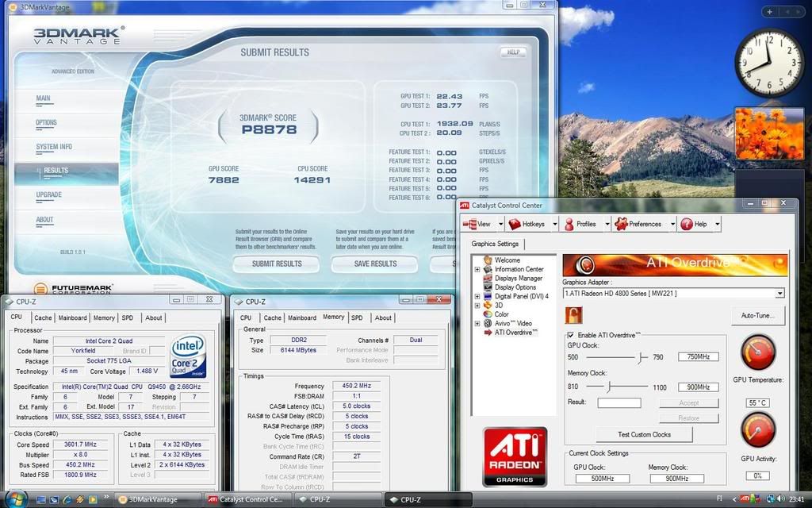812x508 pixels.
Task: Click the GPU Clock slider handle
Action: 640,356
